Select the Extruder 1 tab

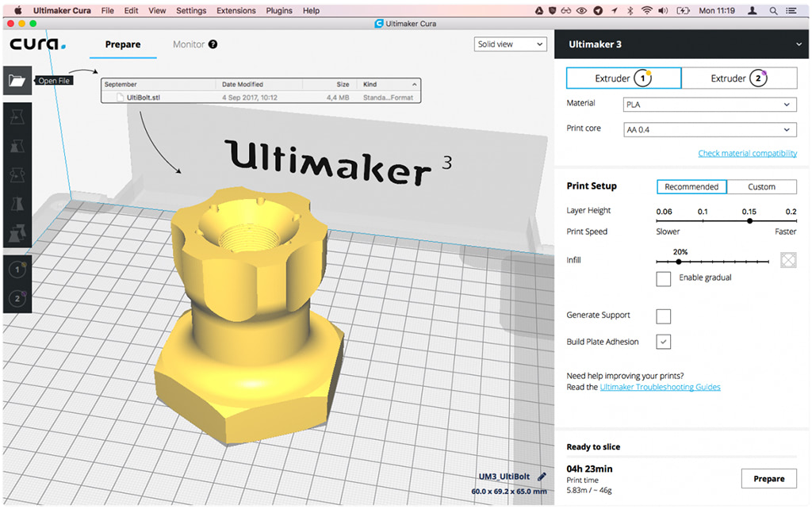pos(623,78)
